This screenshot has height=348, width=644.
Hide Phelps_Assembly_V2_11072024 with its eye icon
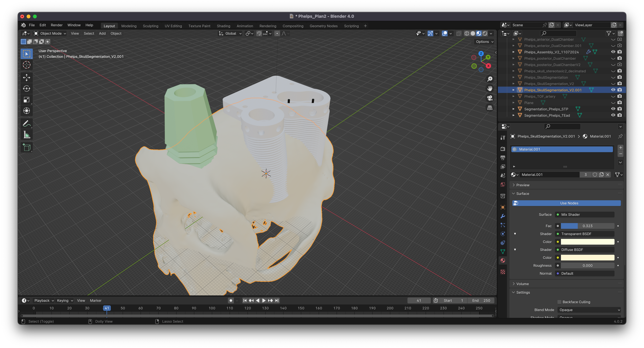coord(613,52)
